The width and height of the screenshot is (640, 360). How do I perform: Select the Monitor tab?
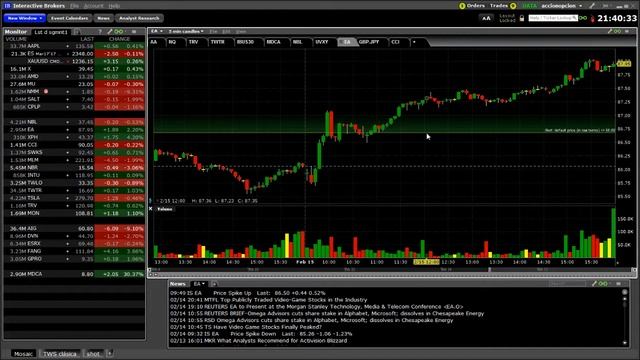[x=16, y=32]
